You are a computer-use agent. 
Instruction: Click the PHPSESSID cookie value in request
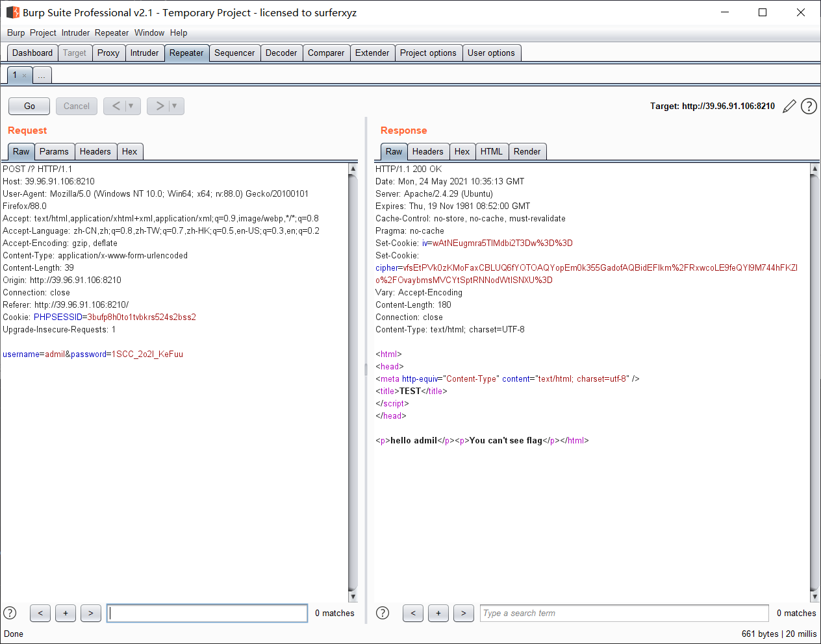[142, 317]
